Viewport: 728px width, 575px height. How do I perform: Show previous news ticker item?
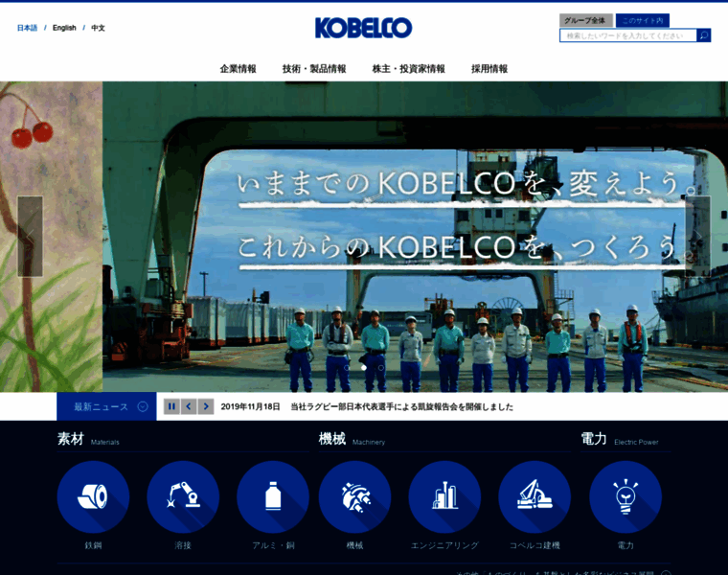(189, 406)
